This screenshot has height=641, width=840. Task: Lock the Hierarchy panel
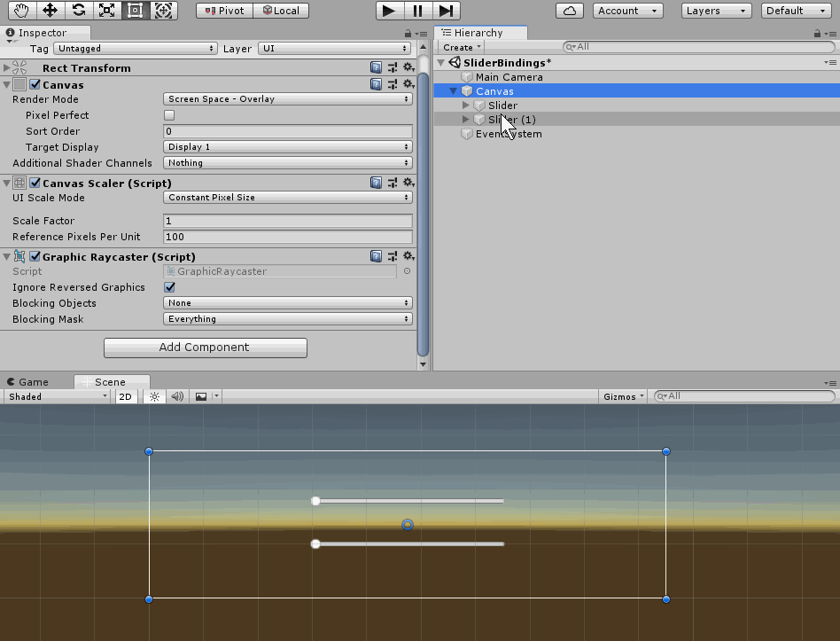tap(817, 33)
